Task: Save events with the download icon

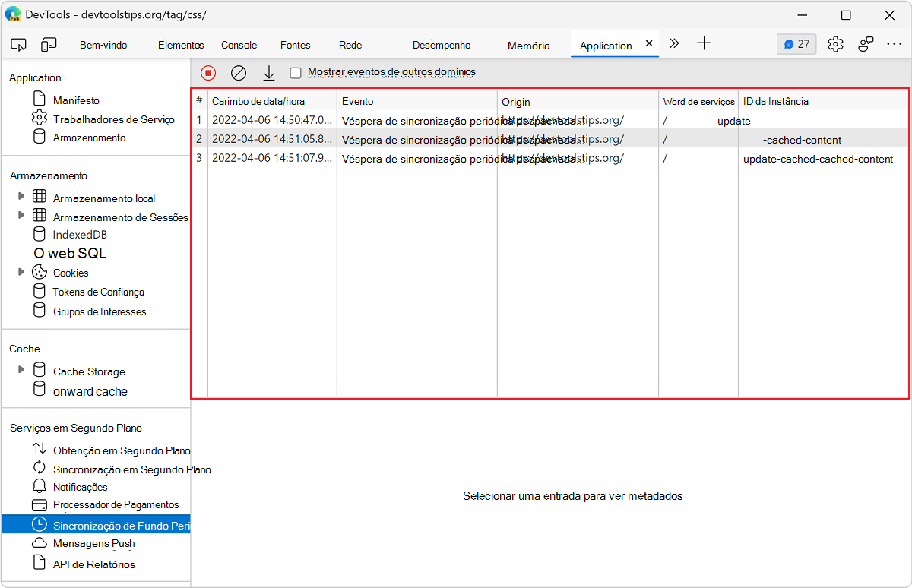Action: [268, 73]
